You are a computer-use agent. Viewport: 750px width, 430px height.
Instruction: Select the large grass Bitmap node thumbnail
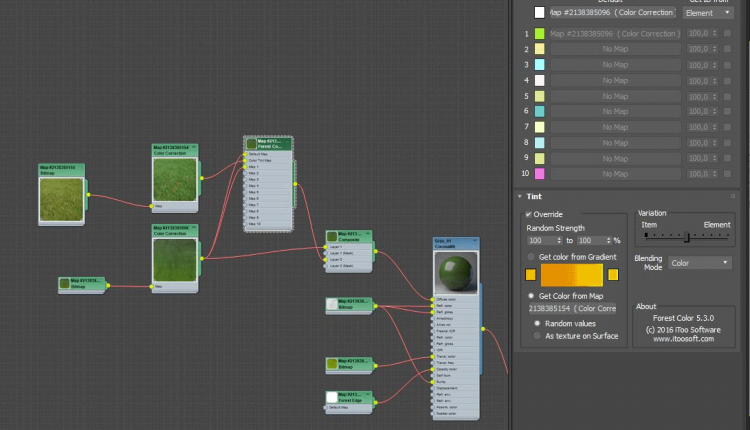click(x=62, y=200)
